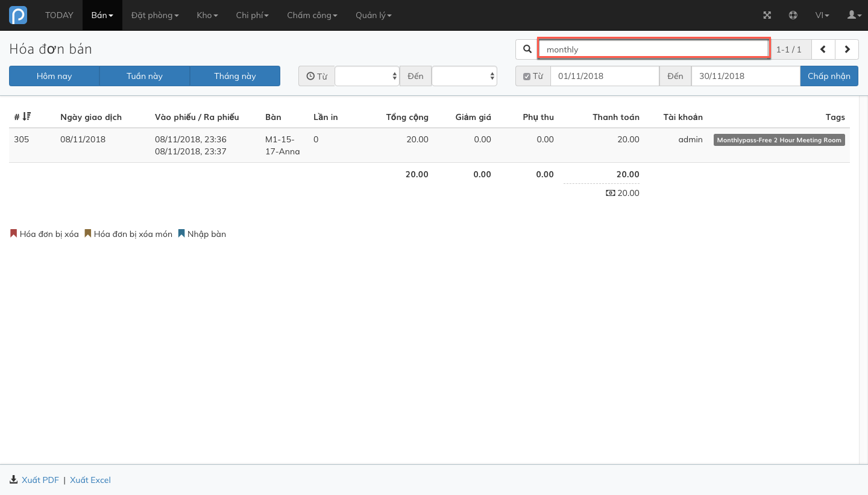Click the Tổng cộng column header
The image size is (868, 495).
click(407, 117)
